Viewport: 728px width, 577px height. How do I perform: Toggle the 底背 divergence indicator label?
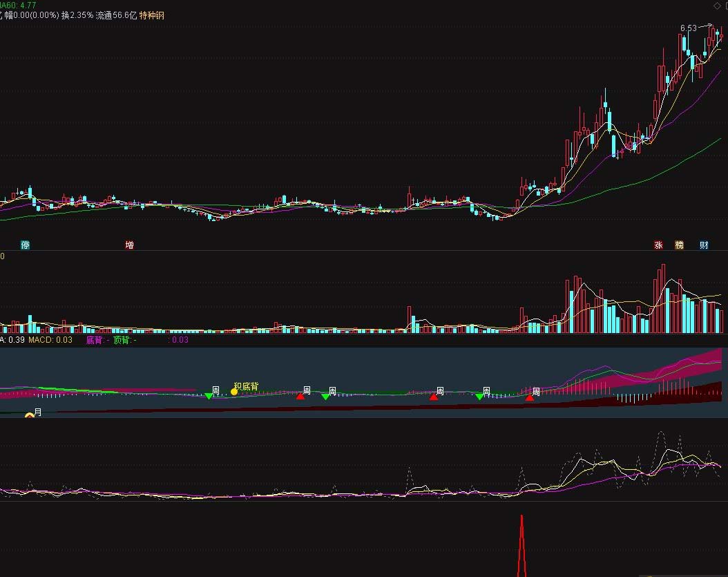93,339
